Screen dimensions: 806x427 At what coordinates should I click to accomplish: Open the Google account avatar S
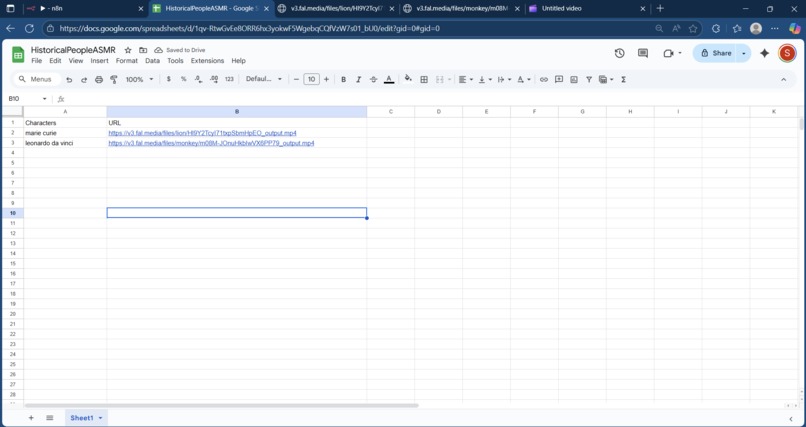[x=787, y=53]
